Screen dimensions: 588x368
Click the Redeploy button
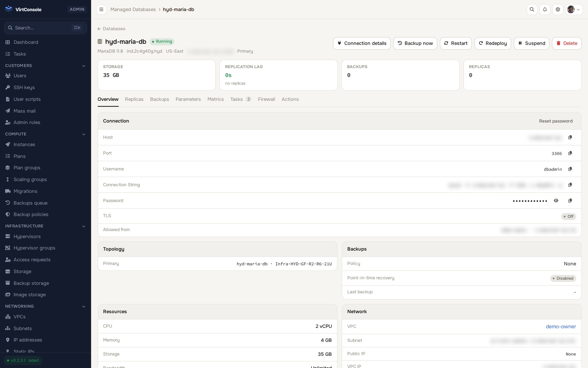tap(492, 43)
